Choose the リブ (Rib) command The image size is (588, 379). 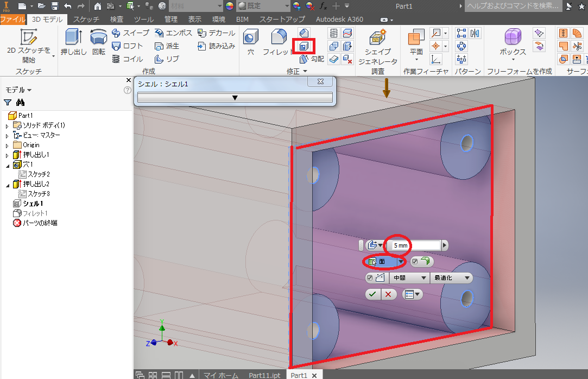[x=167, y=59]
